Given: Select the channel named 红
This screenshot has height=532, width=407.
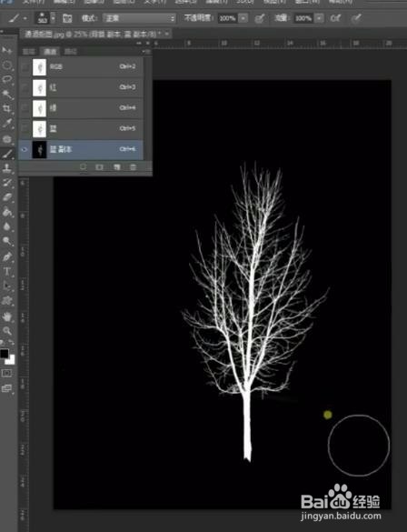Looking at the screenshot, I should coord(81,87).
